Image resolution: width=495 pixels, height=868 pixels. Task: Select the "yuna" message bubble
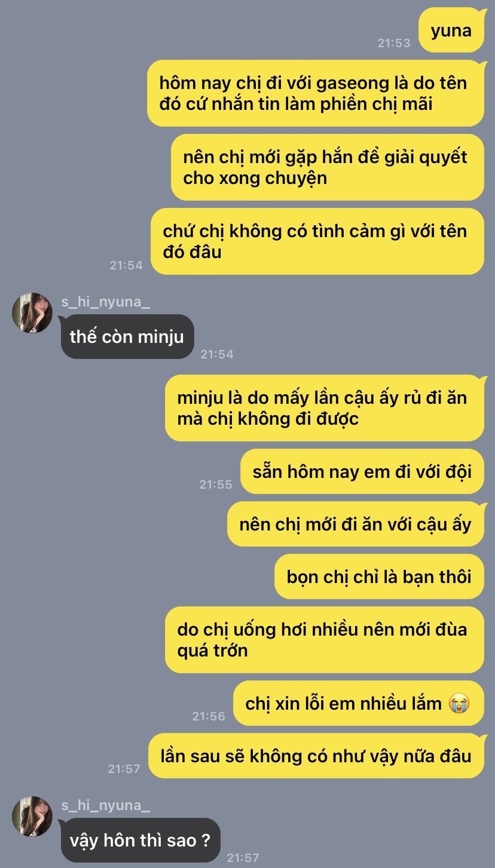coord(451,30)
